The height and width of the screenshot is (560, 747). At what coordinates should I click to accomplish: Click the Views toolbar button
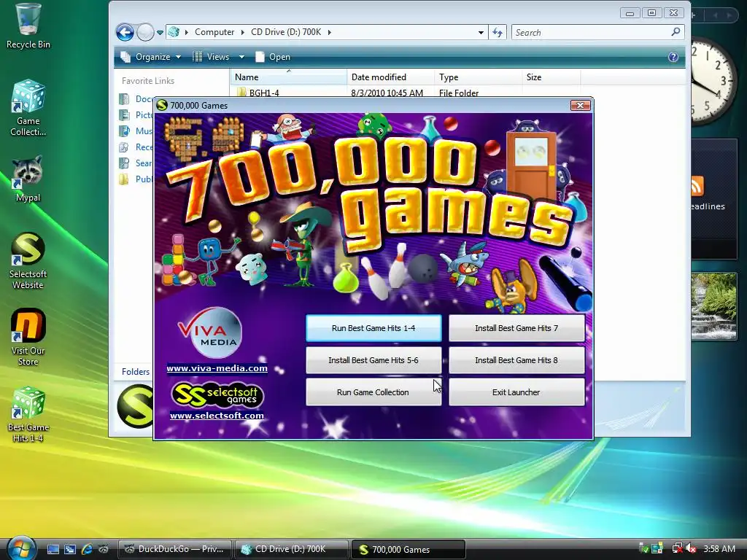(x=211, y=57)
